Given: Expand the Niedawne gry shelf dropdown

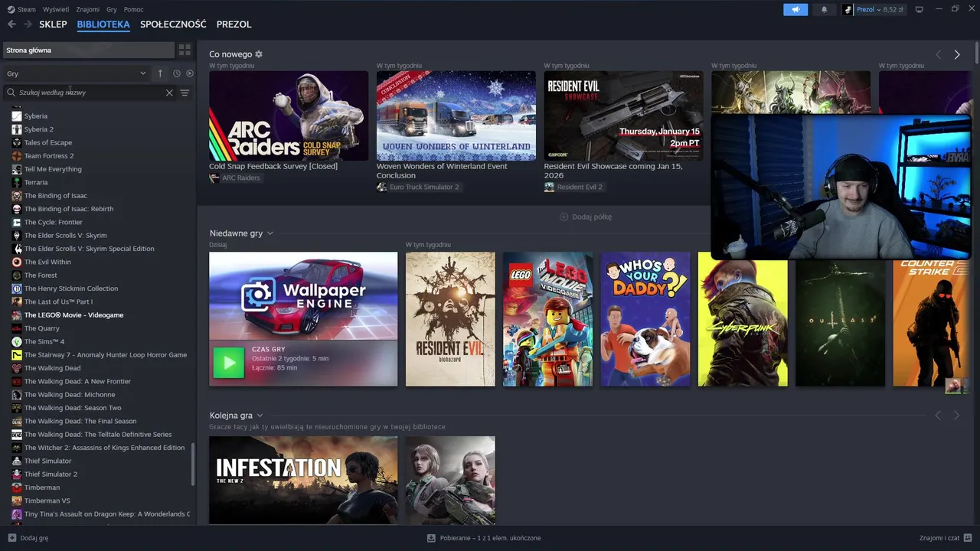Looking at the screenshot, I should click(270, 233).
